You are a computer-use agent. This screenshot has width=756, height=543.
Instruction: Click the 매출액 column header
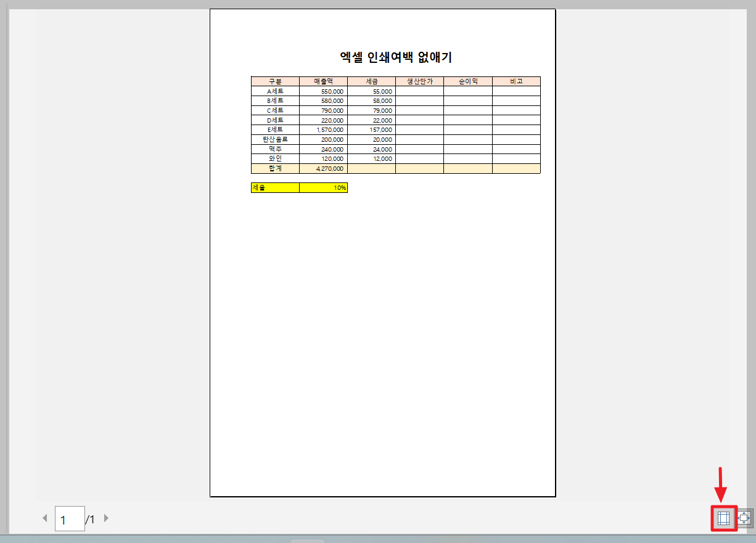pyautogui.click(x=324, y=81)
